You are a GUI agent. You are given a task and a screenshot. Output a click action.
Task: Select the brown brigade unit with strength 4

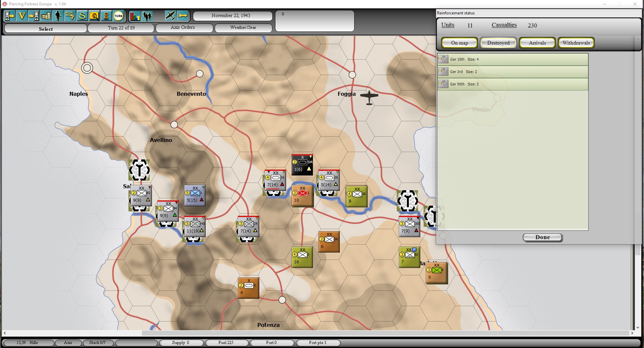pyautogui.click(x=249, y=288)
